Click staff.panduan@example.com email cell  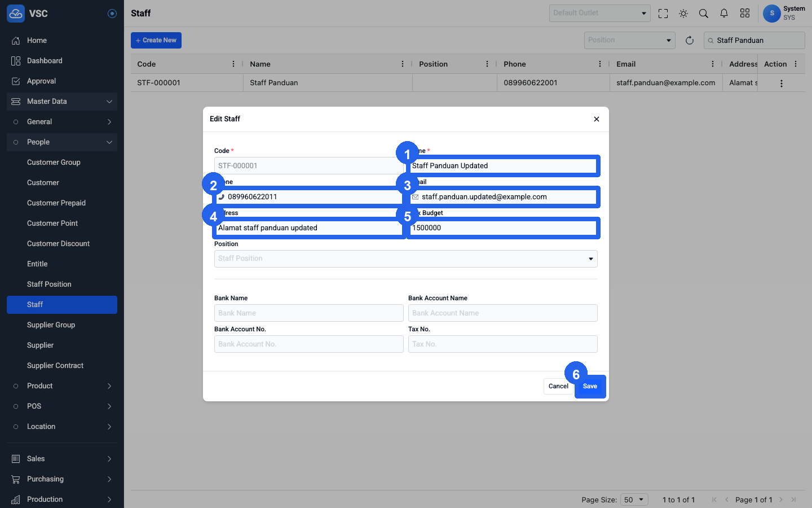666,82
